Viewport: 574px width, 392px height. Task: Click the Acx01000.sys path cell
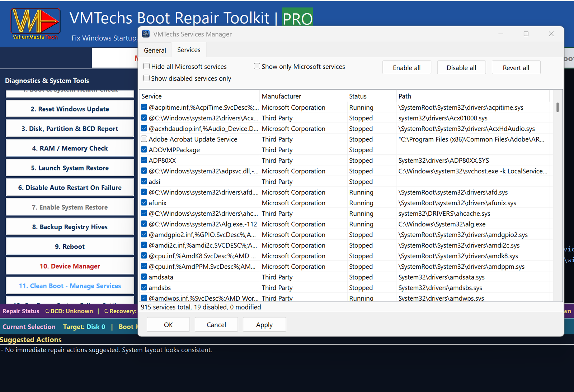click(473, 118)
